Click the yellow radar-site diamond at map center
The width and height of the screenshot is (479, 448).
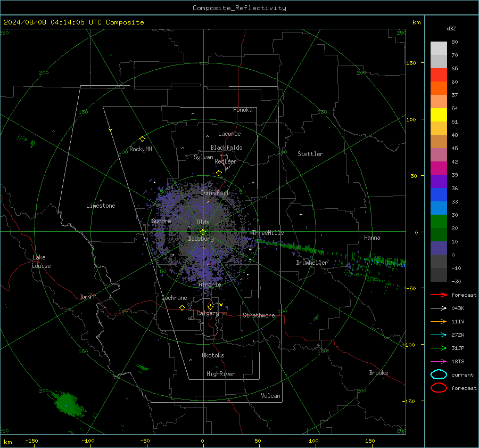(203, 232)
